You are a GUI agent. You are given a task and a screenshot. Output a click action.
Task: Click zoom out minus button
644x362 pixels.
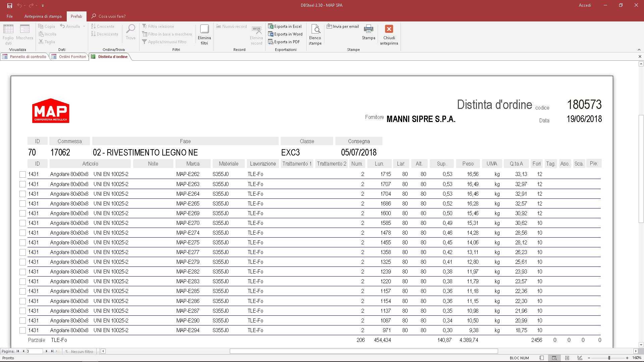(589, 358)
